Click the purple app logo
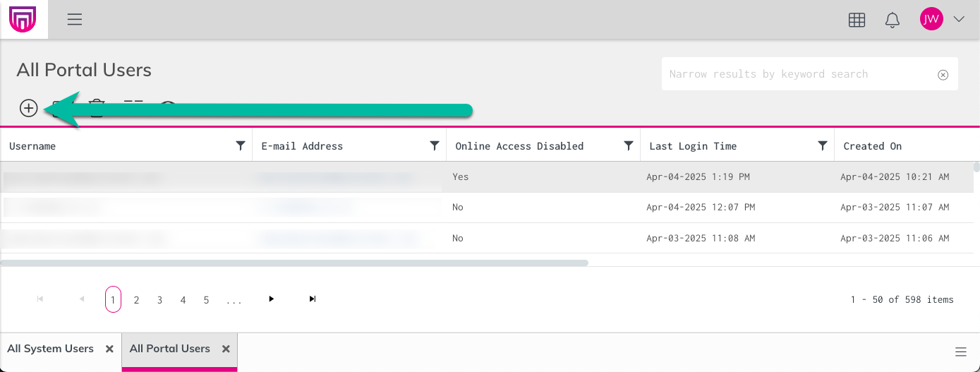 coord(23,20)
